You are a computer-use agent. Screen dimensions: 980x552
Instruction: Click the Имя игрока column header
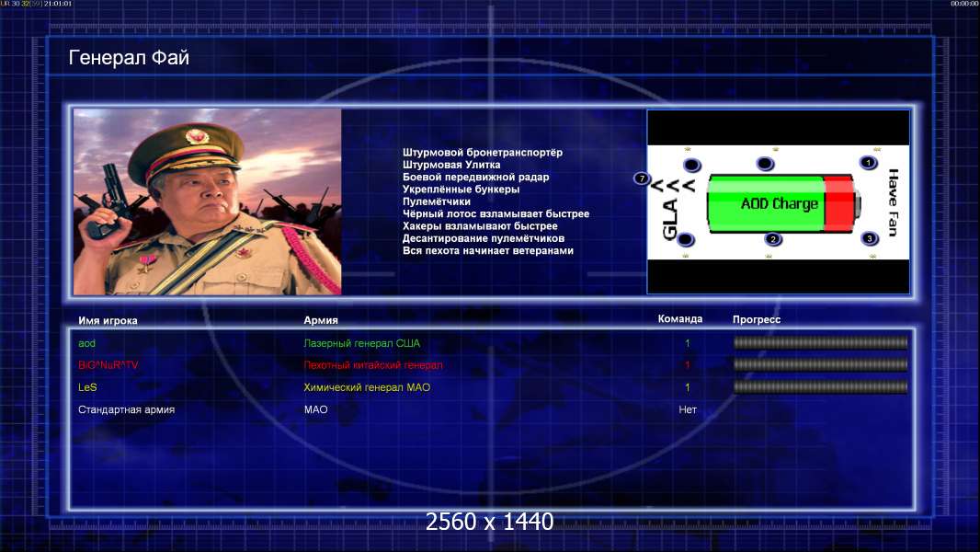pyautogui.click(x=108, y=321)
